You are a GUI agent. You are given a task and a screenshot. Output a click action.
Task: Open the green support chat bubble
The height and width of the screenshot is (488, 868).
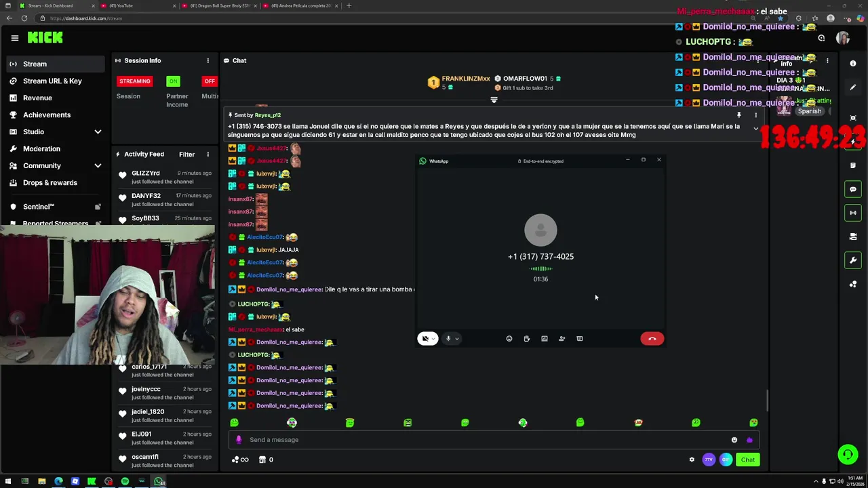pyautogui.click(x=847, y=455)
